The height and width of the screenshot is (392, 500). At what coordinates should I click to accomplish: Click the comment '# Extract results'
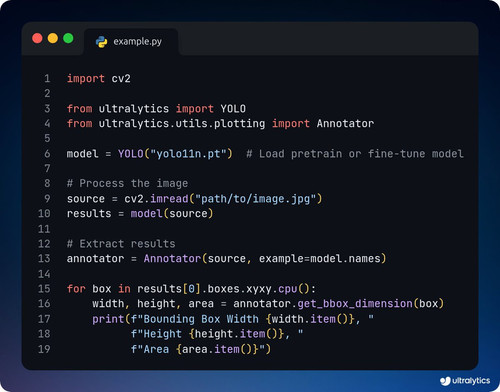point(121,244)
